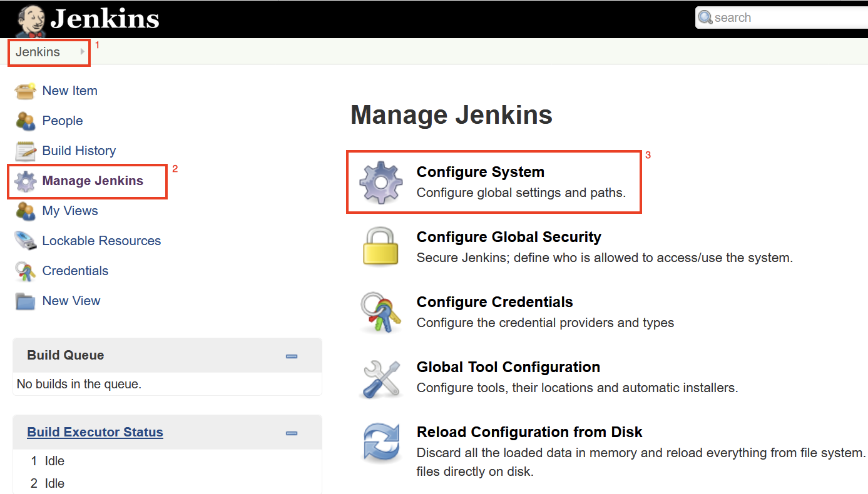Focus the search input field
The image size is (868, 494).
click(x=782, y=18)
